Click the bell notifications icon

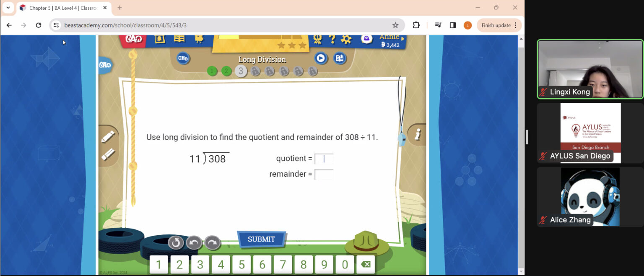pos(160,39)
